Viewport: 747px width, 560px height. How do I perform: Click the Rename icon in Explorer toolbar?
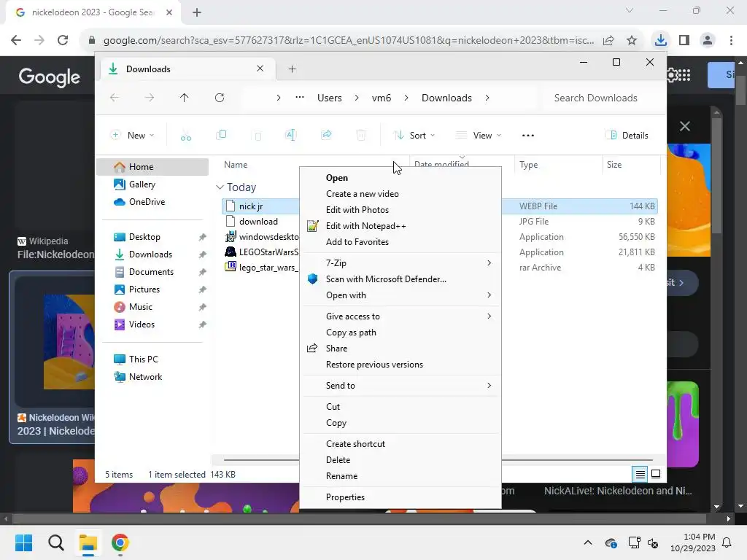tap(290, 135)
